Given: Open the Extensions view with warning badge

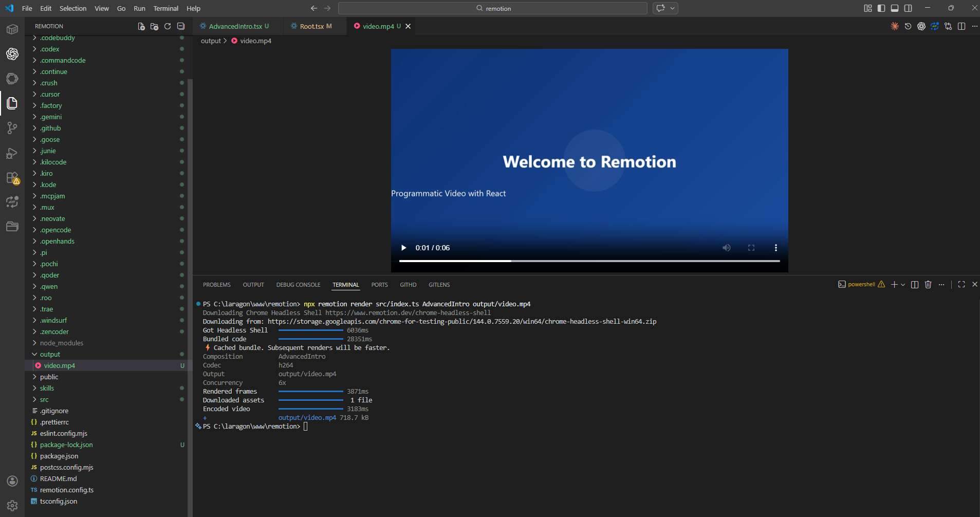Looking at the screenshot, I should click(12, 178).
